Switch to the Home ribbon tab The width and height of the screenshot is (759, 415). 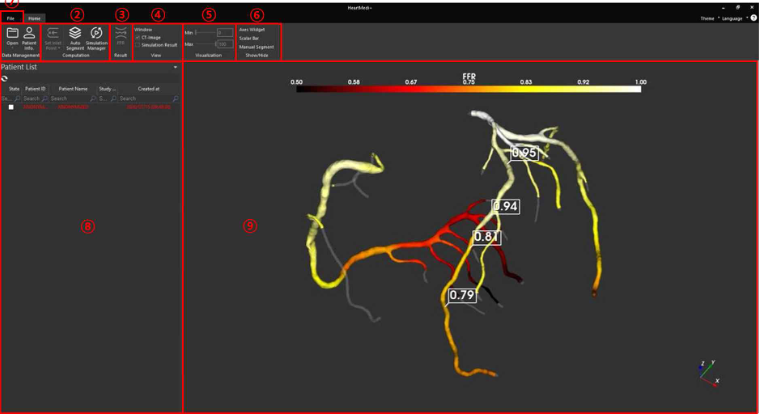[34, 18]
